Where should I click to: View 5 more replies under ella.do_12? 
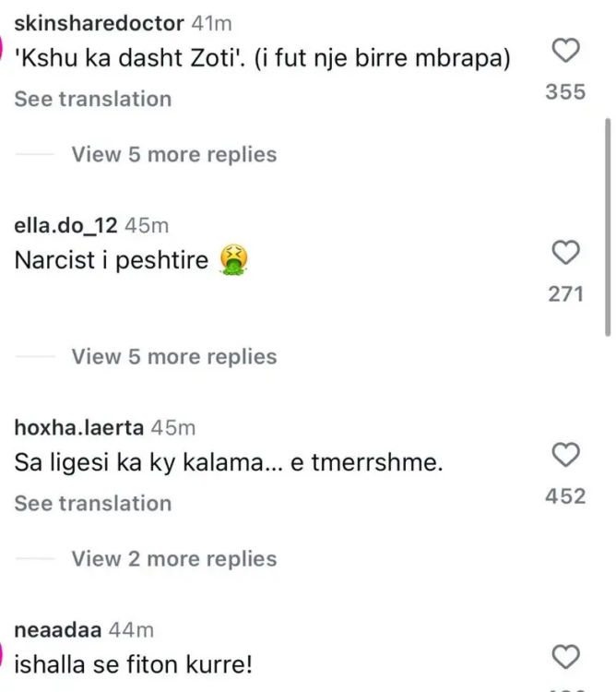(x=173, y=356)
